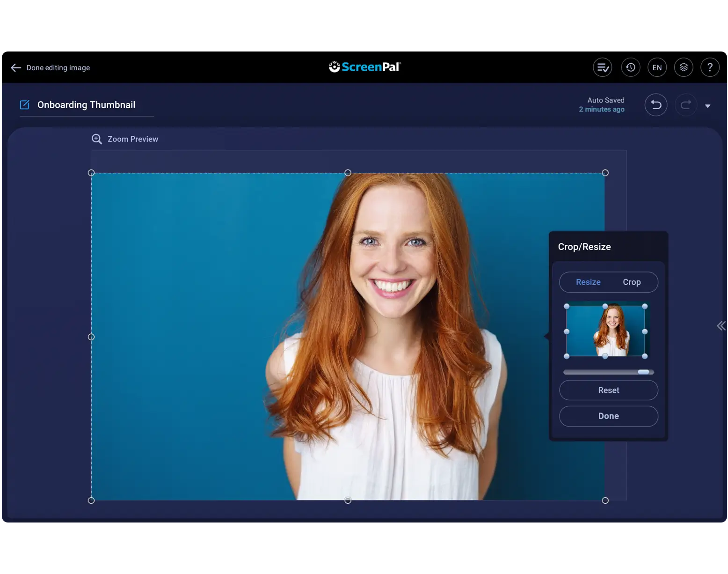Open the version history clock icon
This screenshot has height=574, width=728.
coord(630,67)
